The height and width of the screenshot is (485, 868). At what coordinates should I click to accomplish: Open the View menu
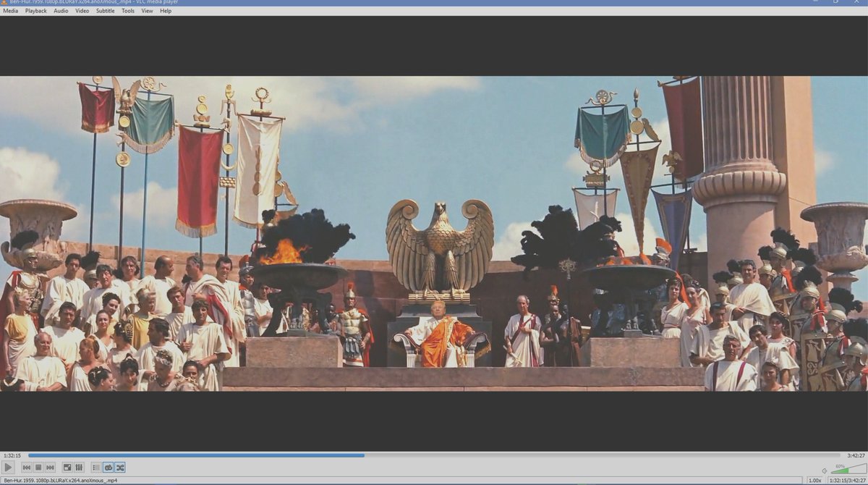[147, 11]
